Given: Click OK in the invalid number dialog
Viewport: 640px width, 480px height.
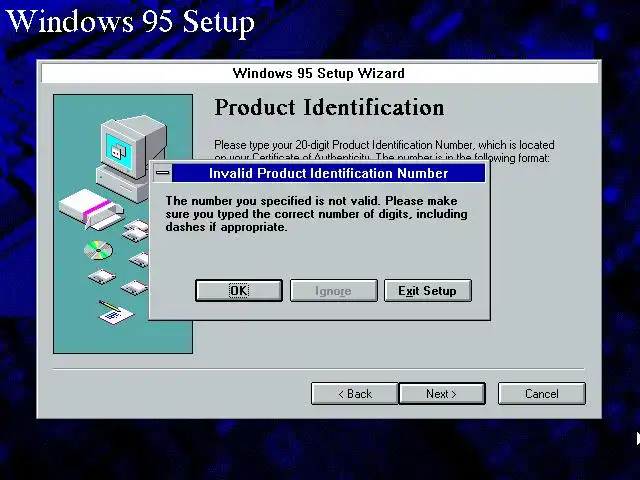Looking at the screenshot, I should click(x=239, y=291).
